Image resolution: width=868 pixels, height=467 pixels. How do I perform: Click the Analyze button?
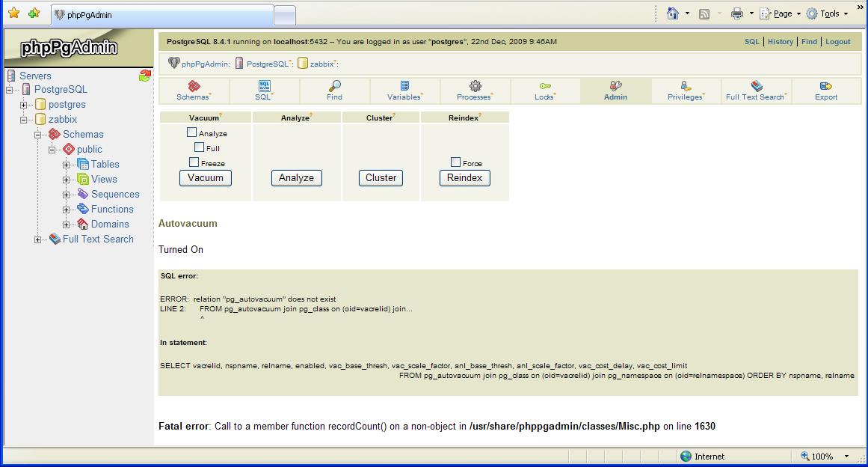[296, 178]
